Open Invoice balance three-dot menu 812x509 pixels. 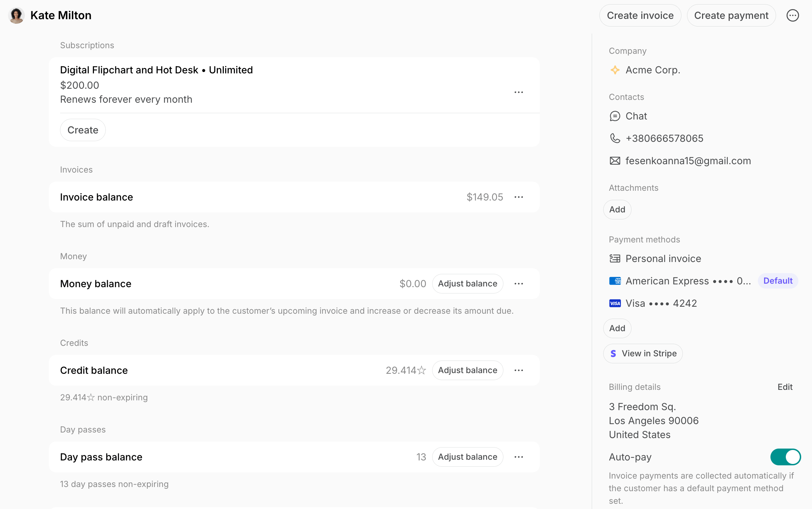[x=518, y=197]
